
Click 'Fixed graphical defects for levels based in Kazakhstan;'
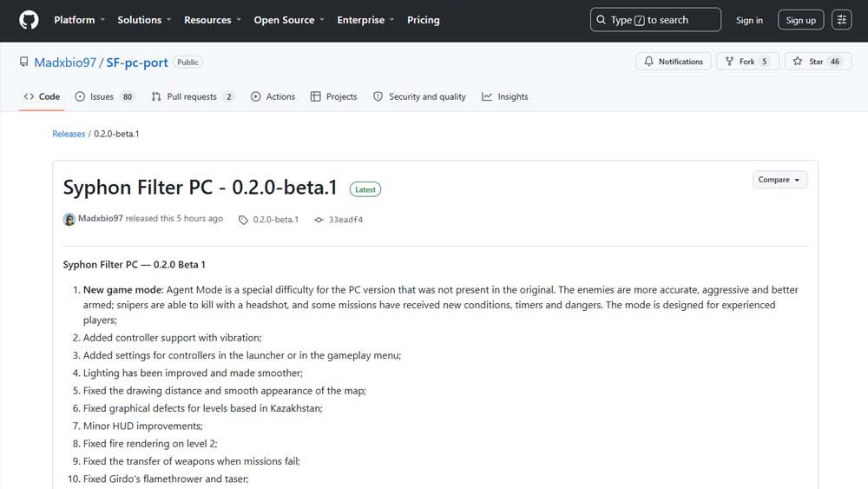coord(202,409)
